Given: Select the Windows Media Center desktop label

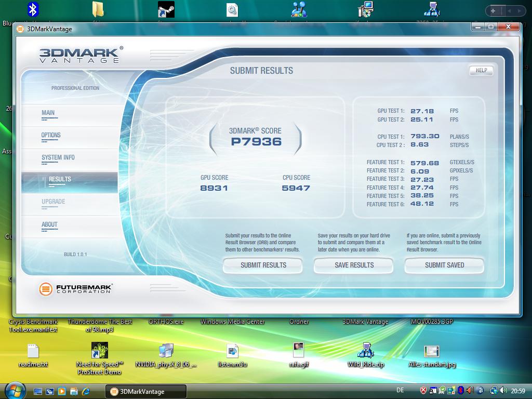Looking at the screenshot, I should click(x=232, y=322).
